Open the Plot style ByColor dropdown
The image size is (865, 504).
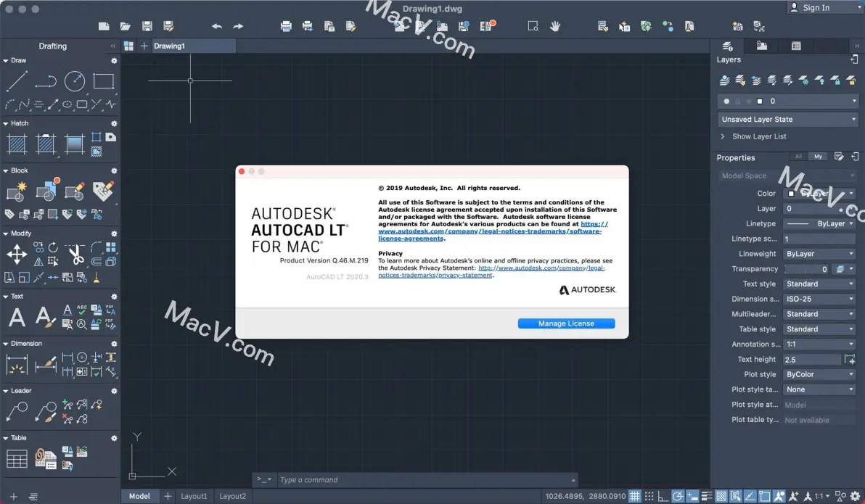click(x=819, y=374)
